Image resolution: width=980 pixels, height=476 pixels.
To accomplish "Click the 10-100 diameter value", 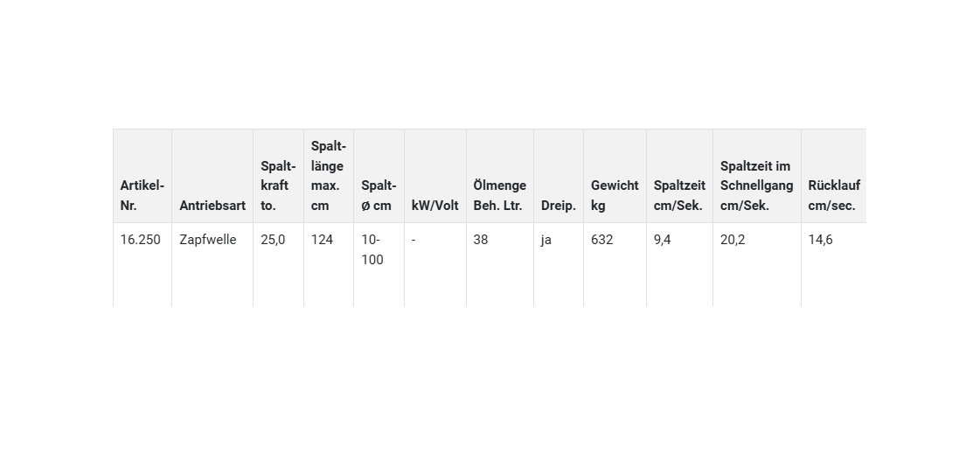I will coord(372,249).
